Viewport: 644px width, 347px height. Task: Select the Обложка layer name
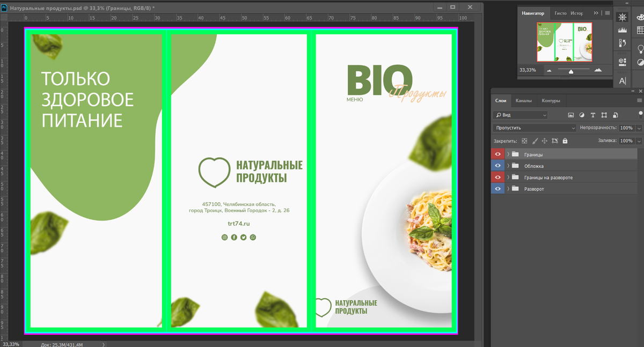(x=534, y=166)
